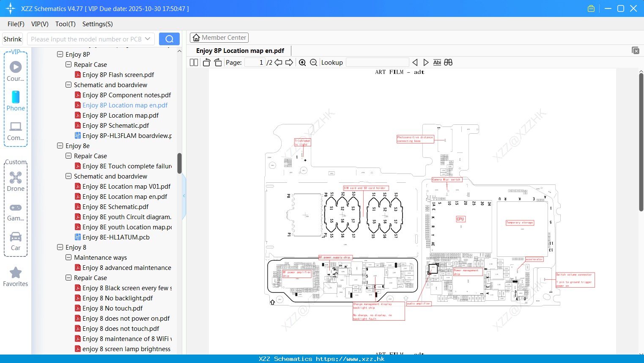Collapse the Enjoy 8 node
This screenshot has width=644, height=363.
pos(60,247)
